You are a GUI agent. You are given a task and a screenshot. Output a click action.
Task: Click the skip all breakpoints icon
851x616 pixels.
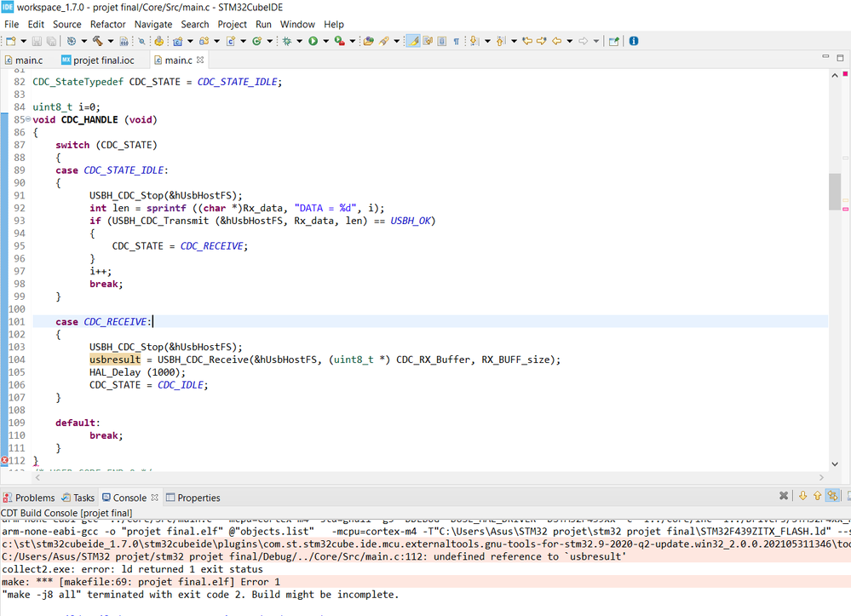pos(141,41)
